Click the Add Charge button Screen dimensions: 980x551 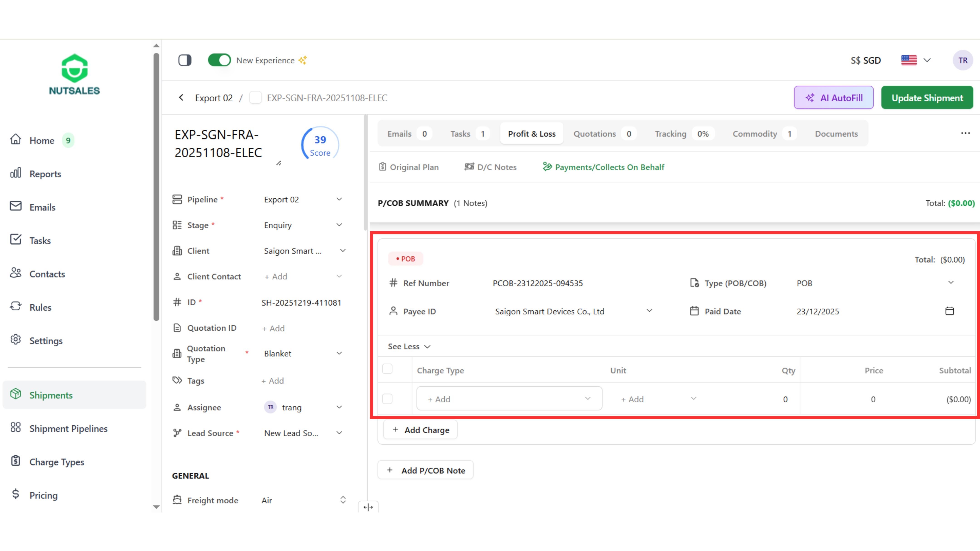point(420,430)
